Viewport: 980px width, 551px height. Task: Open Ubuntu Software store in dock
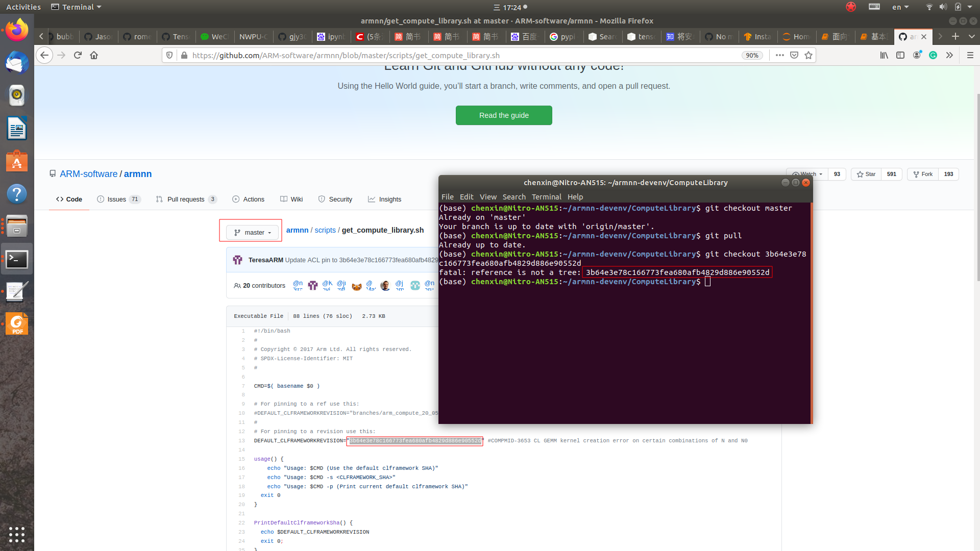tap(17, 161)
